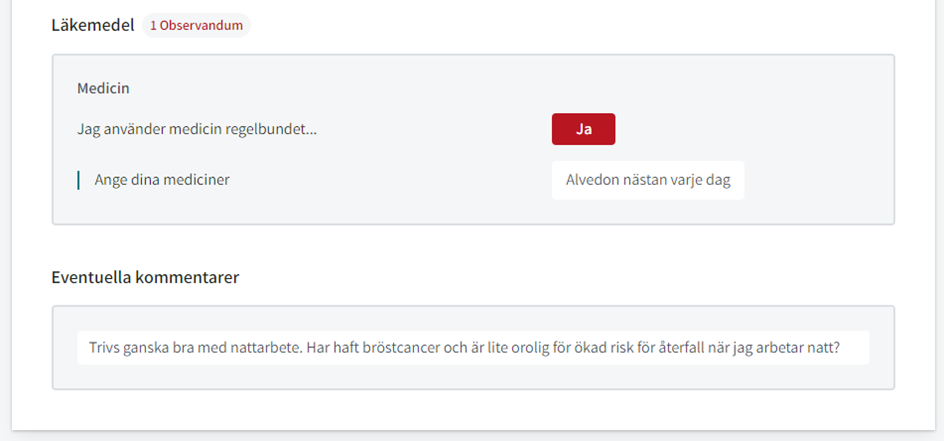Select the Alvedon nästan varje dag field
Viewport: 944px width, 441px height.
tap(648, 180)
